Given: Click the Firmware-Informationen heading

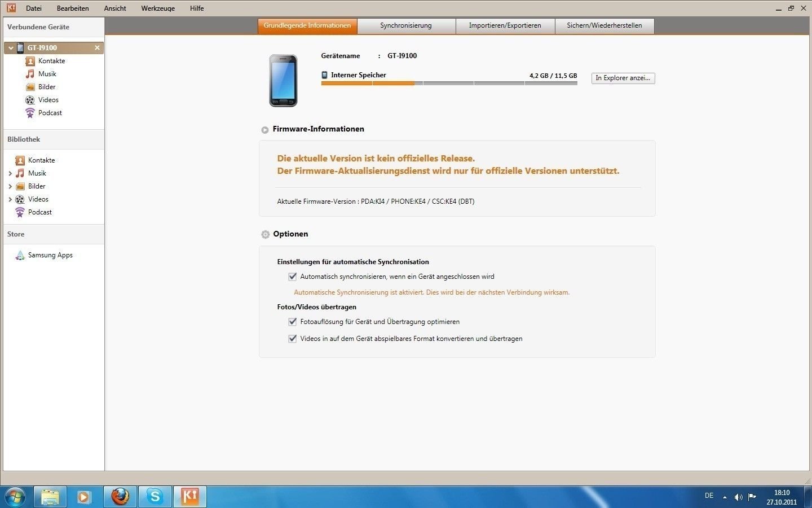Looking at the screenshot, I should (x=318, y=129).
